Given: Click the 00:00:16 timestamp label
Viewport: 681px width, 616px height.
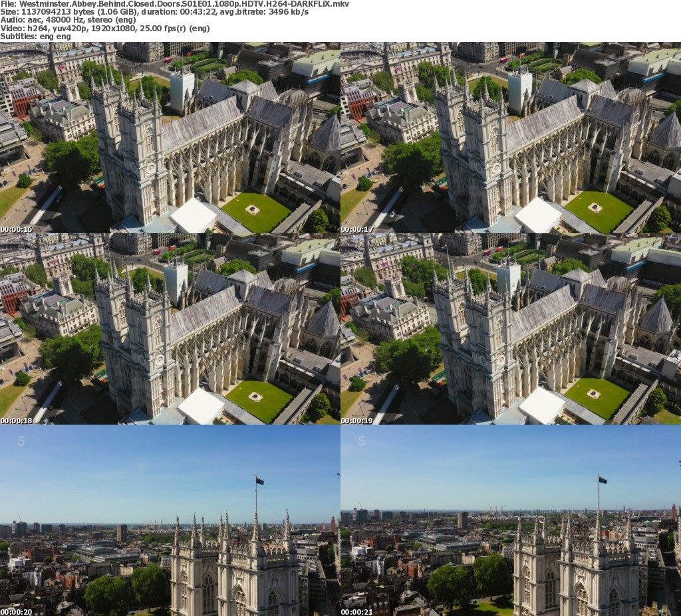Looking at the screenshot, I should tap(17, 229).
